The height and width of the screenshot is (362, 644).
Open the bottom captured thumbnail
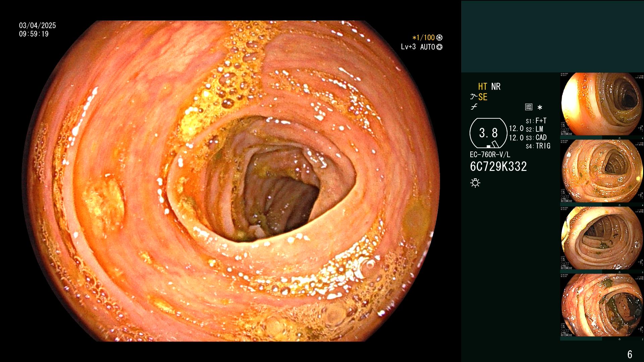[602, 305]
